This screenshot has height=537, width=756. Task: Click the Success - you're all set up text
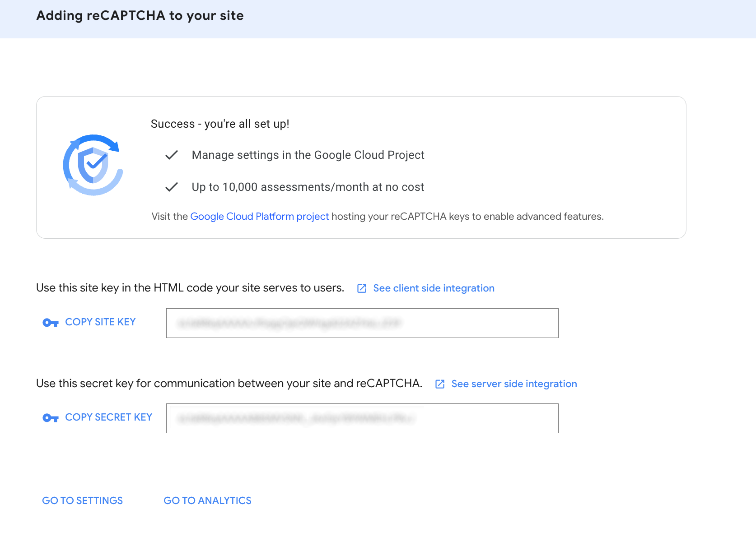click(220, 124)
